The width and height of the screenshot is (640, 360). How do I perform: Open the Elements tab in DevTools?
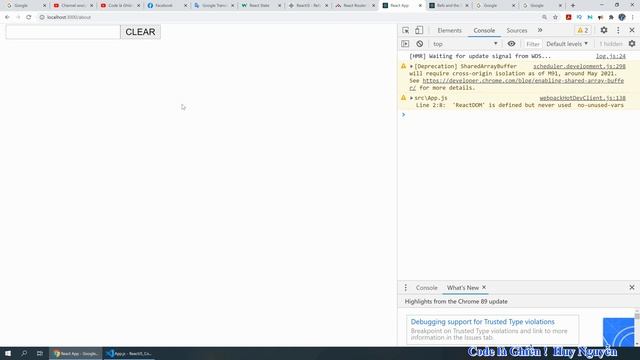[x=449, y=30]
